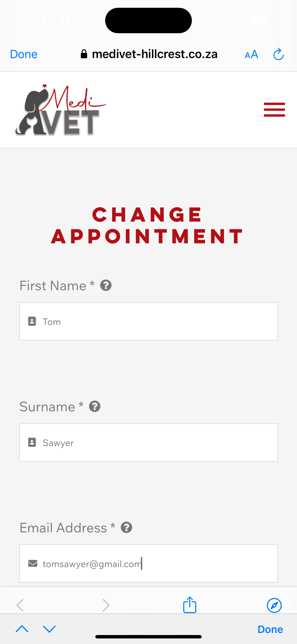
Task: Click the First Name help icon
Action: click(106, 285)
